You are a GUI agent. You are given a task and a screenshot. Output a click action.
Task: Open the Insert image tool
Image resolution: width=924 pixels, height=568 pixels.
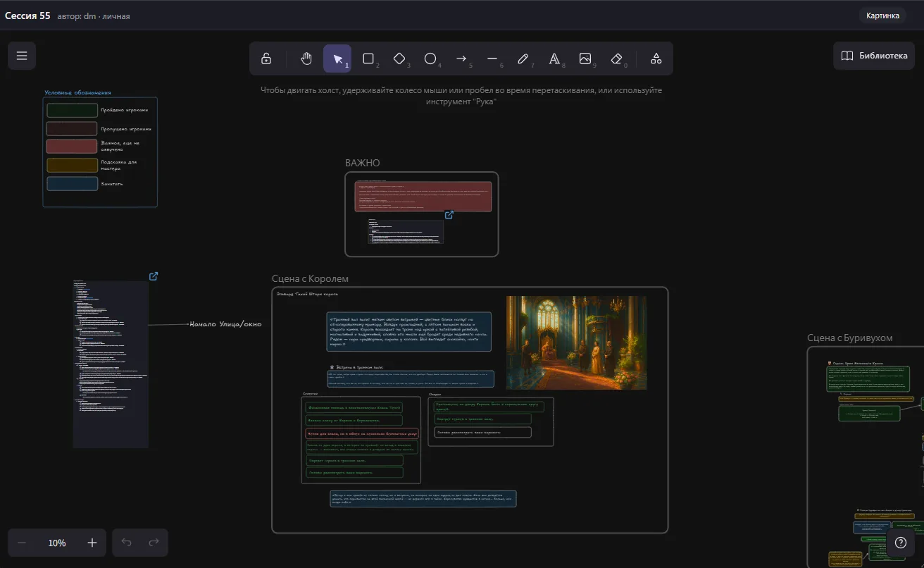(x=585, y=58)
